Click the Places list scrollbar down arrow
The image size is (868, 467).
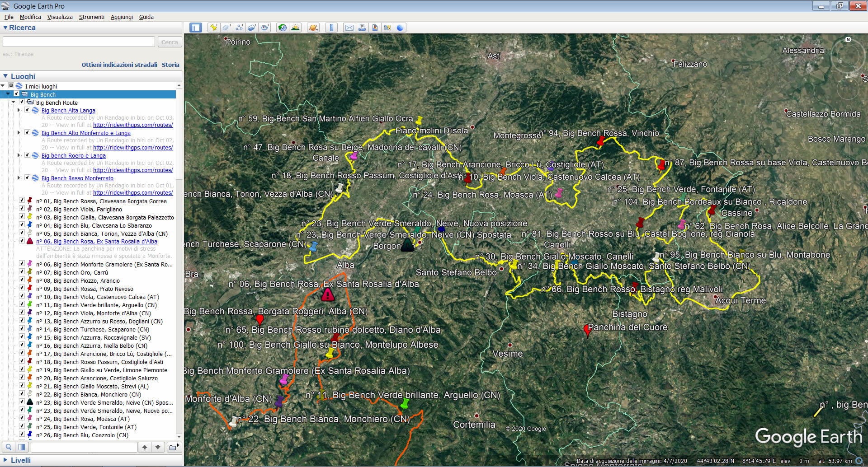tap(179, 437)
